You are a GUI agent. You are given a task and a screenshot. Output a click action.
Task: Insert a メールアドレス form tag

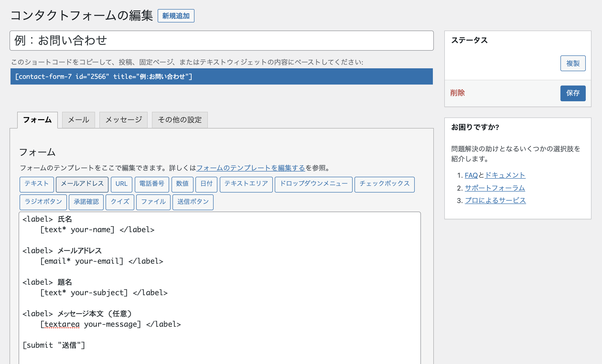click(x=82, y=184)
